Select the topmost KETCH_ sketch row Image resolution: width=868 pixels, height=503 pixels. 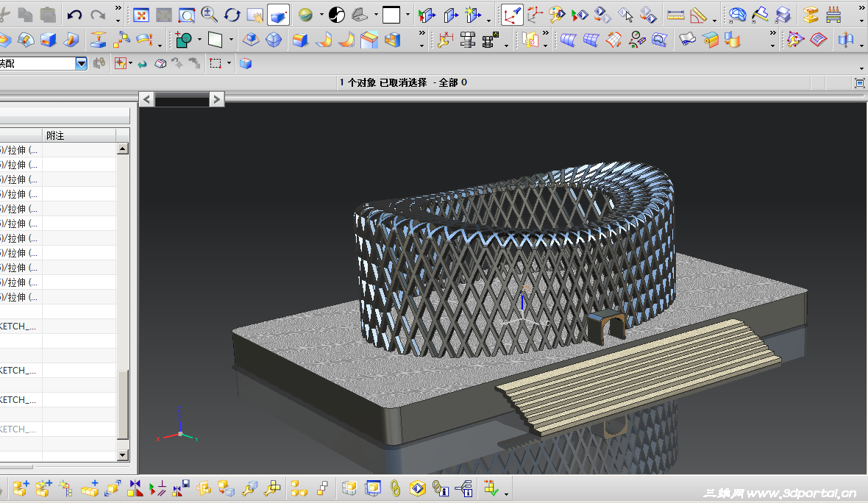click(x=57, y=327)
